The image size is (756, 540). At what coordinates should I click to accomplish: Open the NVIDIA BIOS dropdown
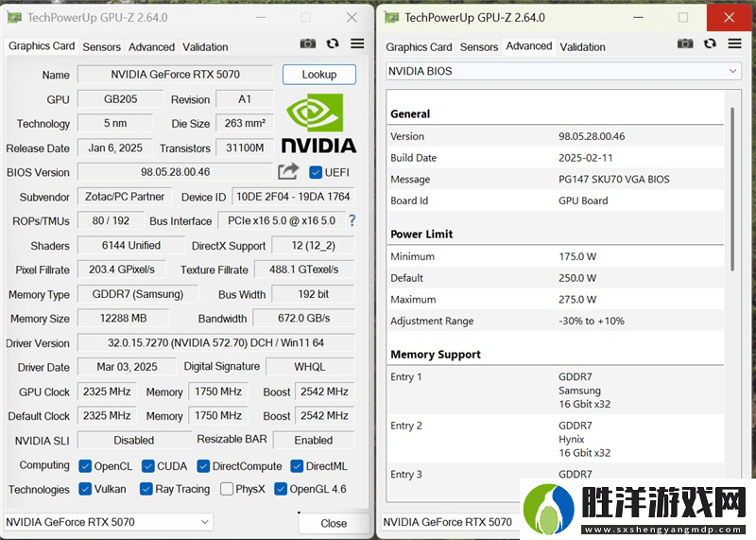pyautogui.click(x=563, y=71)
